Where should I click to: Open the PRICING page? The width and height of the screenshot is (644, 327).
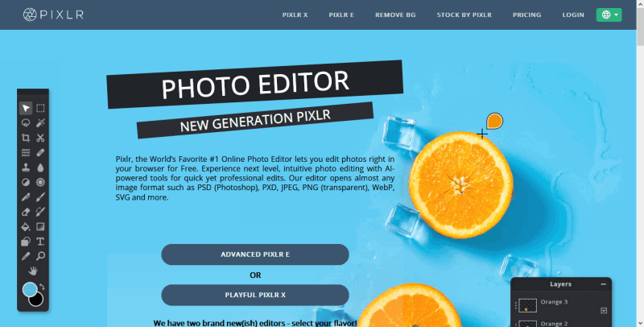point(527,14)
